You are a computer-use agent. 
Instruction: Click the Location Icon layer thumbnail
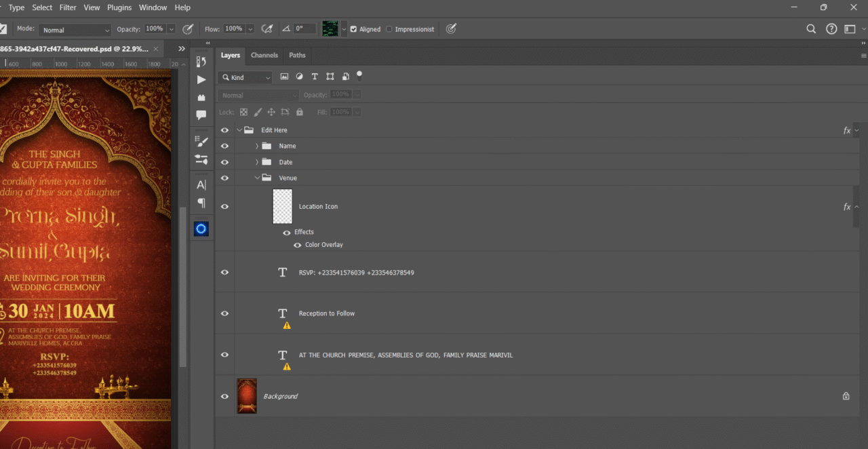point(282,206)
